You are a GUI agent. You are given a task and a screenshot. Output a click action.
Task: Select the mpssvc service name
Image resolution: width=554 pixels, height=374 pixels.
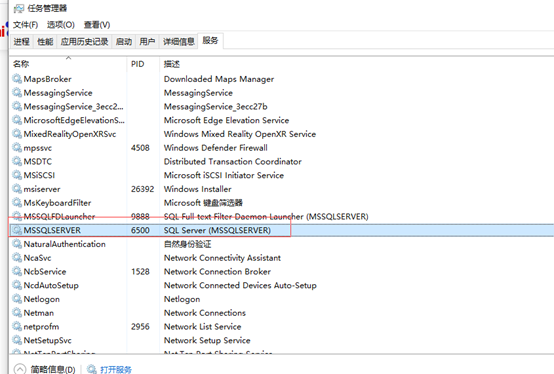pyautogui.click(x=37, y=148)
